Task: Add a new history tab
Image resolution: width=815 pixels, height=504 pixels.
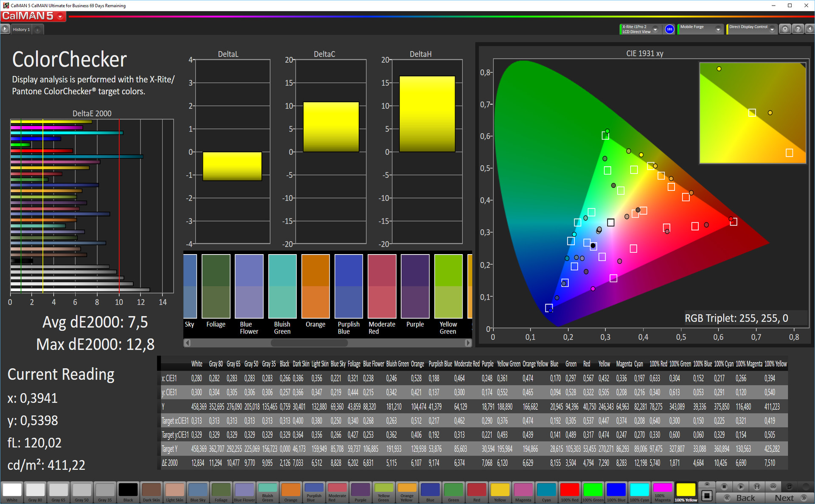Action: (37, 30)
